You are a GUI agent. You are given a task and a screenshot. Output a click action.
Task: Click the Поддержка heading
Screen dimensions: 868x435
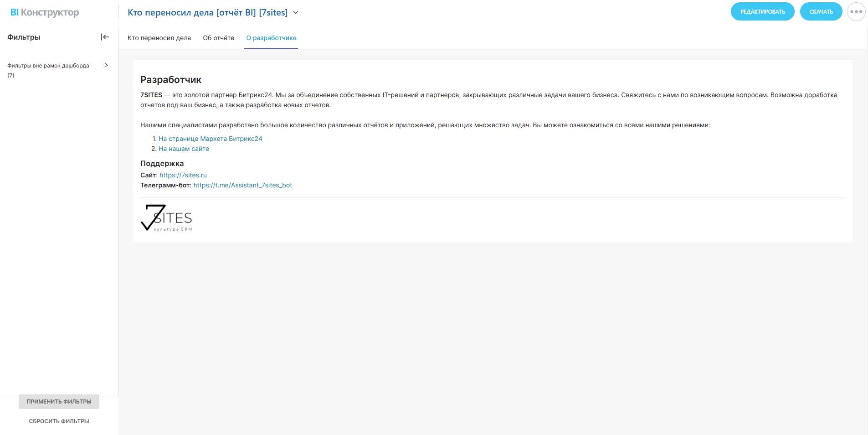pyautogui.click(x=162, y=163)
